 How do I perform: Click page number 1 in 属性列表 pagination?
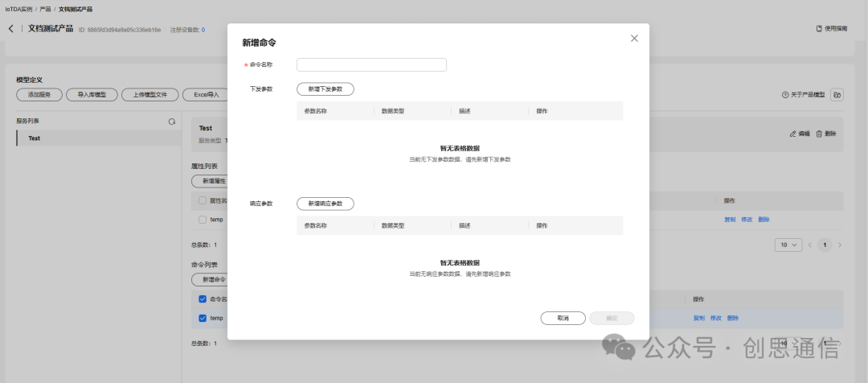click(x=825, y=245)
